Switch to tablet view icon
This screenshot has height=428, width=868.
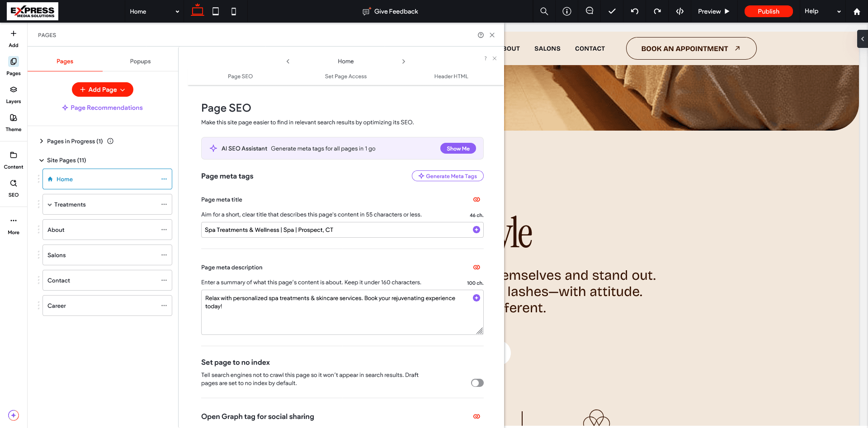coord(216,11)
